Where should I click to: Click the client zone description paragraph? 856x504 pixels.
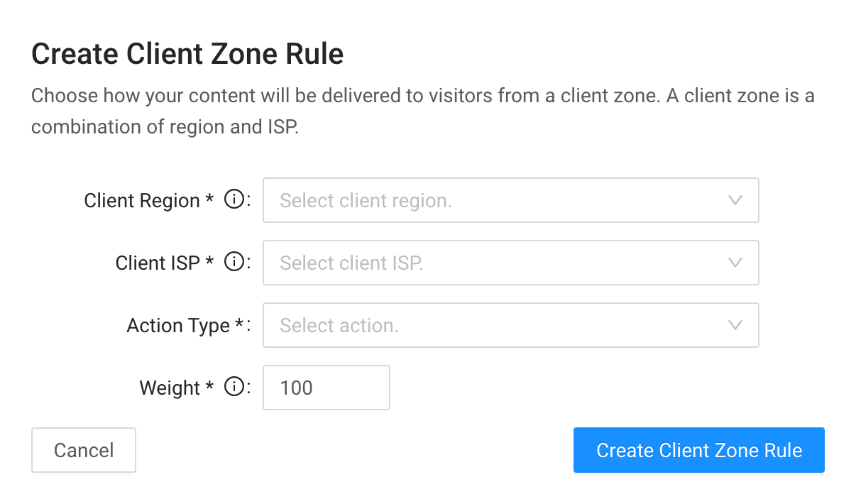point(423,111)
